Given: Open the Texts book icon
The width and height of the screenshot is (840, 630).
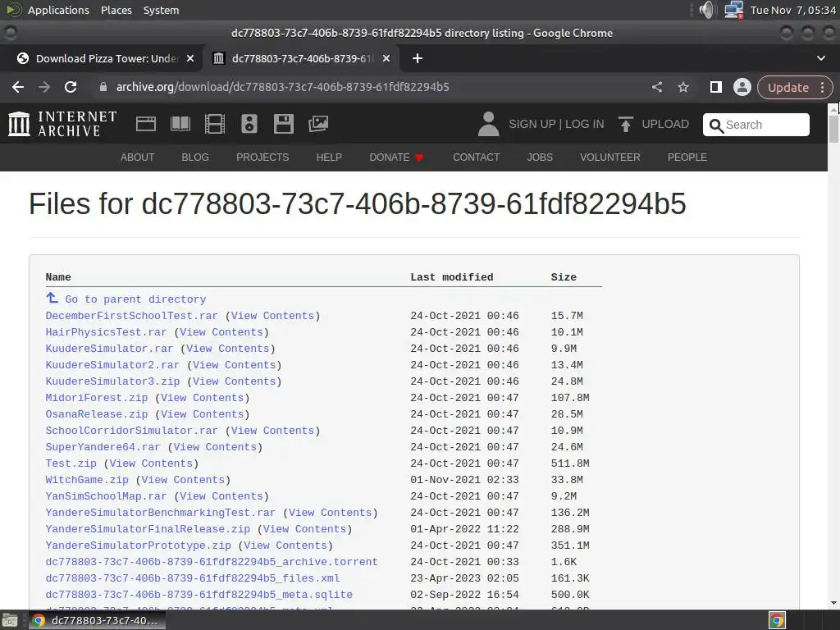Looking at the screenshot, I should [x=180, y=124].
